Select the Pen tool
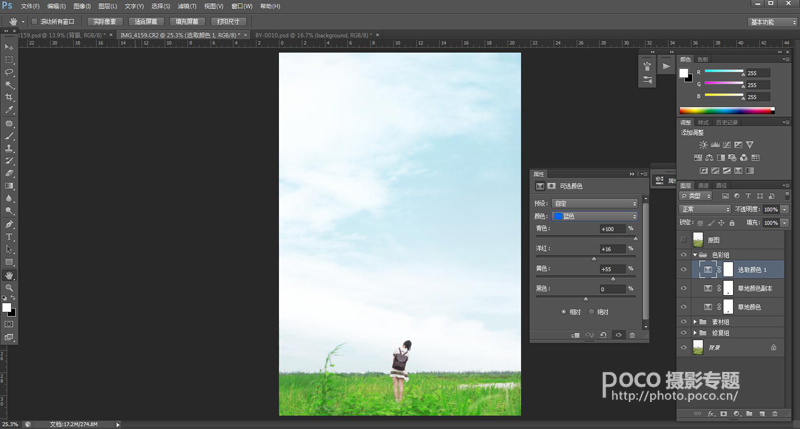This screenshot has height=429, width=800. [x=9, y=224]
